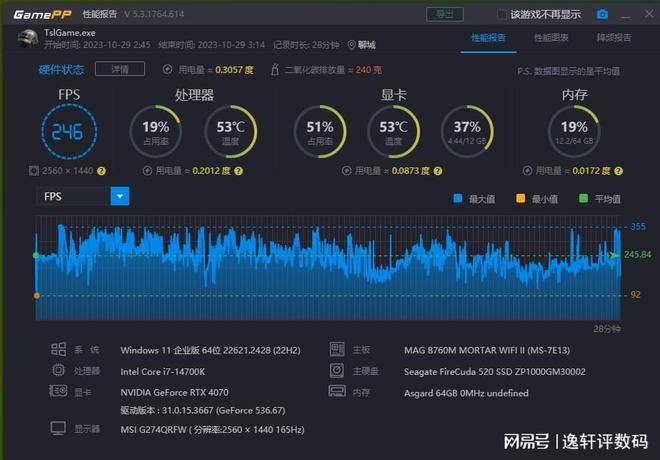Click the help icon next to 2560 × 1440
The height and width of the screenshot is (460, 660).
[x=101, y=171]
